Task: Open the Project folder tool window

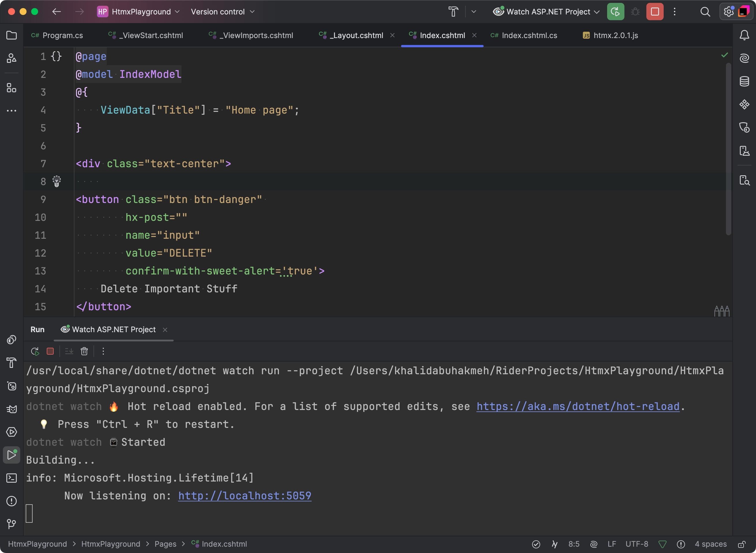Action: click(11, 35)
